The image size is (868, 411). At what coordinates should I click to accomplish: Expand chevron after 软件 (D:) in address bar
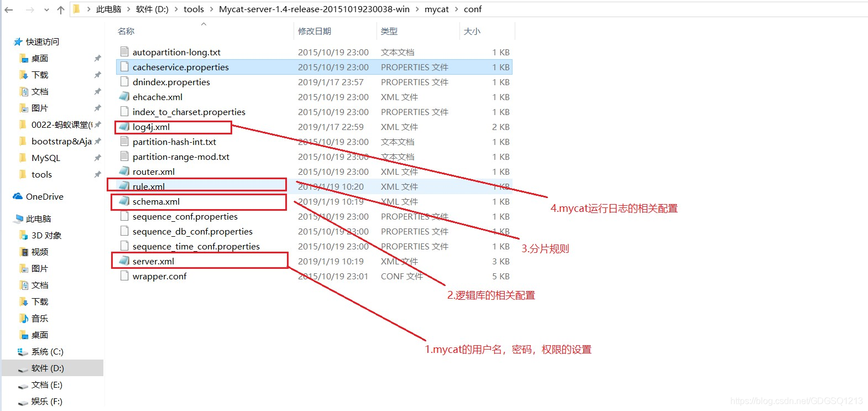point(176,9)
